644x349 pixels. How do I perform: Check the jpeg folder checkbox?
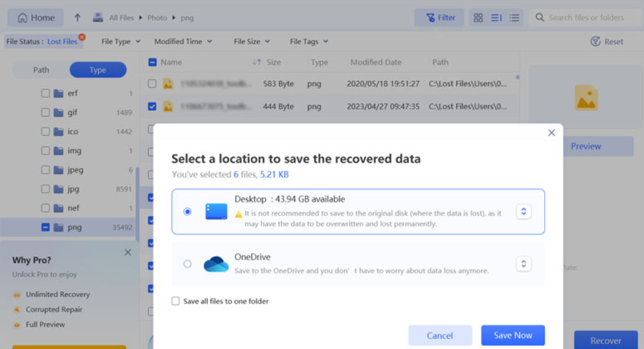point(46,170)
